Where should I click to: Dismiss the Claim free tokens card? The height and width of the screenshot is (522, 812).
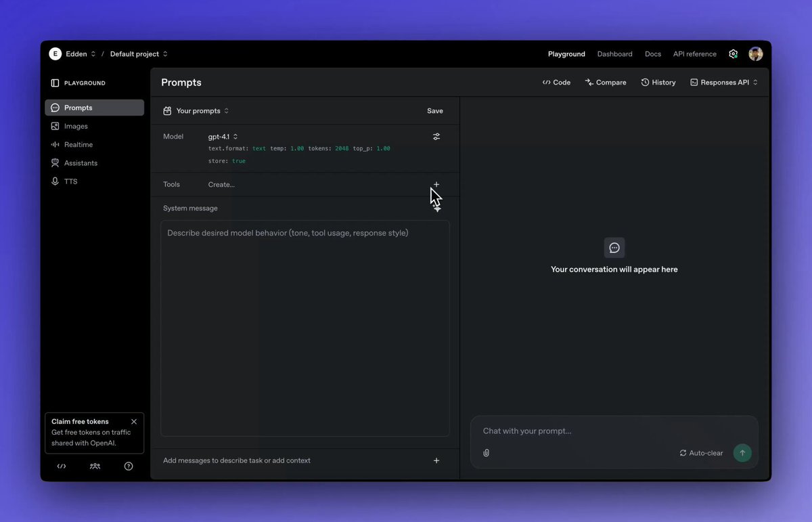[134, 421]
